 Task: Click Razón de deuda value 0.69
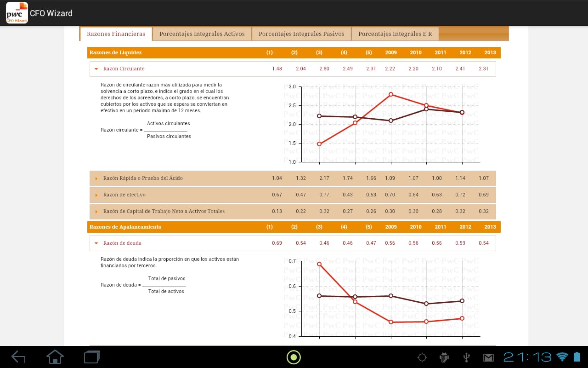(x=277, y=243)
